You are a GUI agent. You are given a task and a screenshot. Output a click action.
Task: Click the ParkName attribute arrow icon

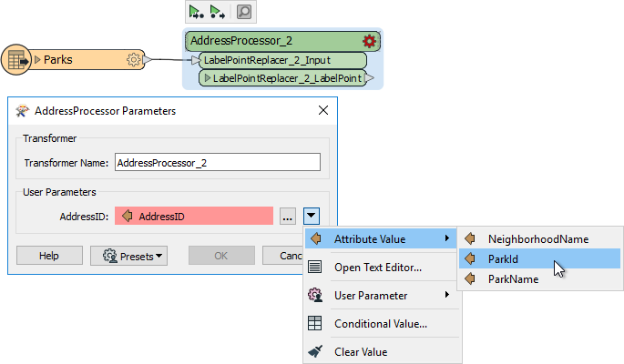tap(469, 278)
